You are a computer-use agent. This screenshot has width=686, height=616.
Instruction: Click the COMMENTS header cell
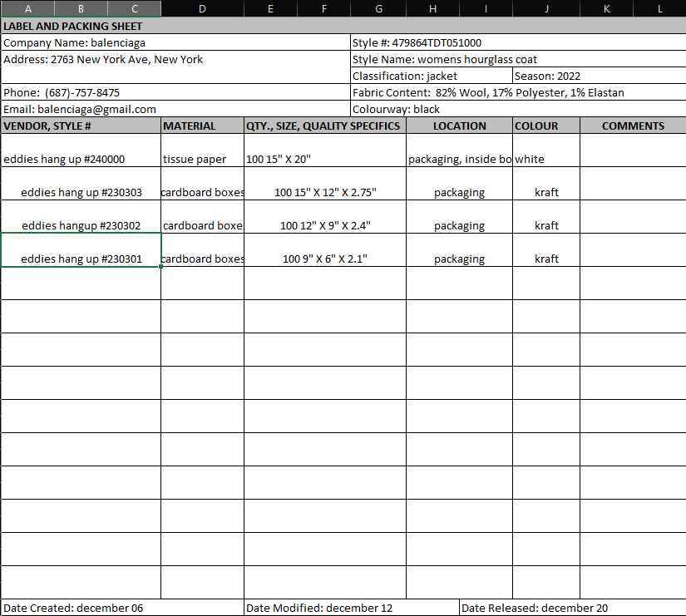(633, 126)
